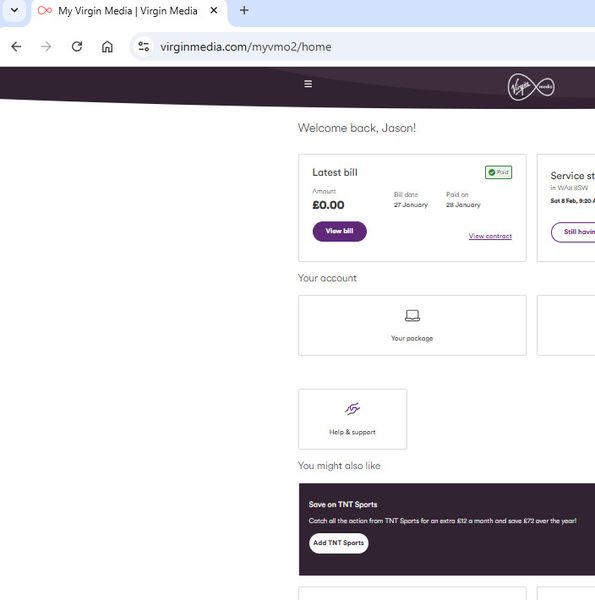595x600 pixels.
Task: View site information icon in address bar
Action: click(x=143, y=47)
